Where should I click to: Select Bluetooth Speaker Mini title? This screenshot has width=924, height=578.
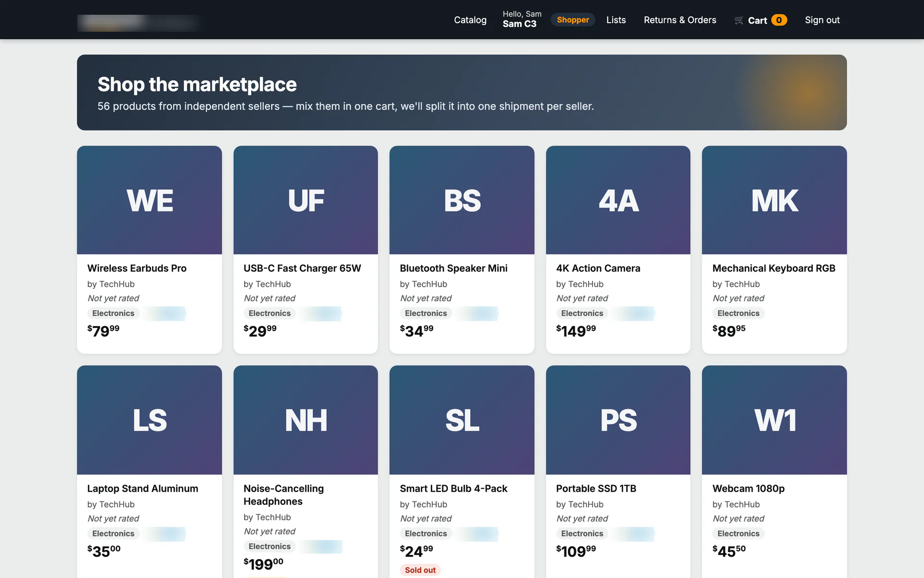[453, 268]
